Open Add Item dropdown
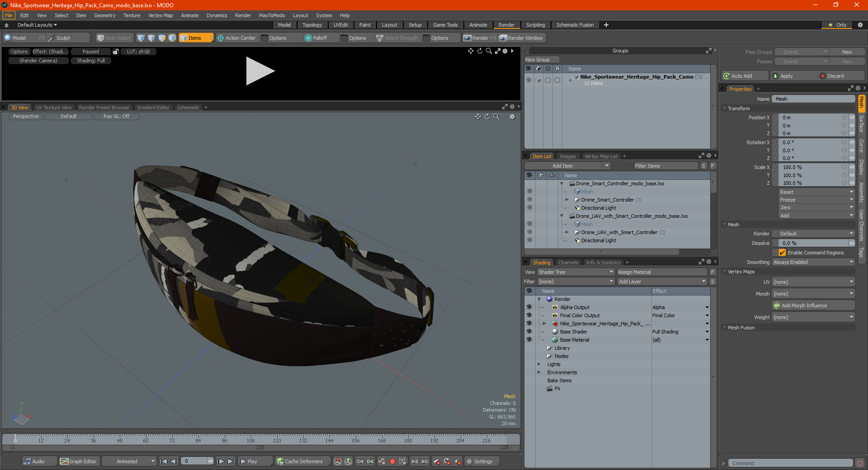 pyautogui.click(x=567, y=166)
